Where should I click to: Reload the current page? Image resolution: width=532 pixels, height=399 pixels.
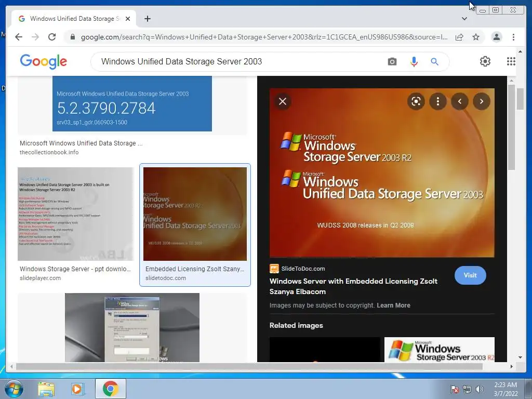(x=52, y=37)
